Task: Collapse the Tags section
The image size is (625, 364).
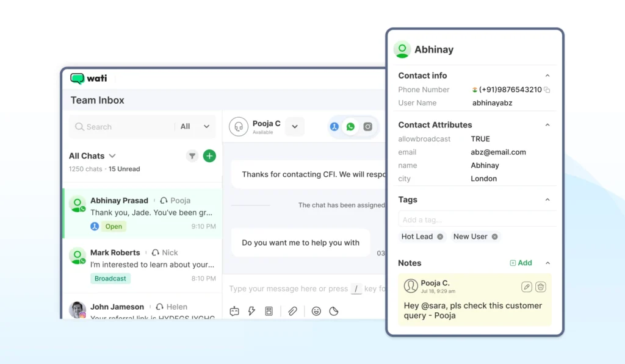Action: pos(547,199)
